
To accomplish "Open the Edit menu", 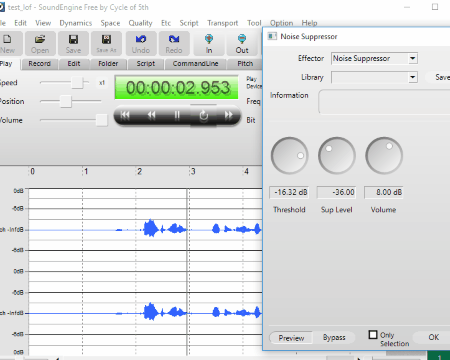I will click(20, 23).
